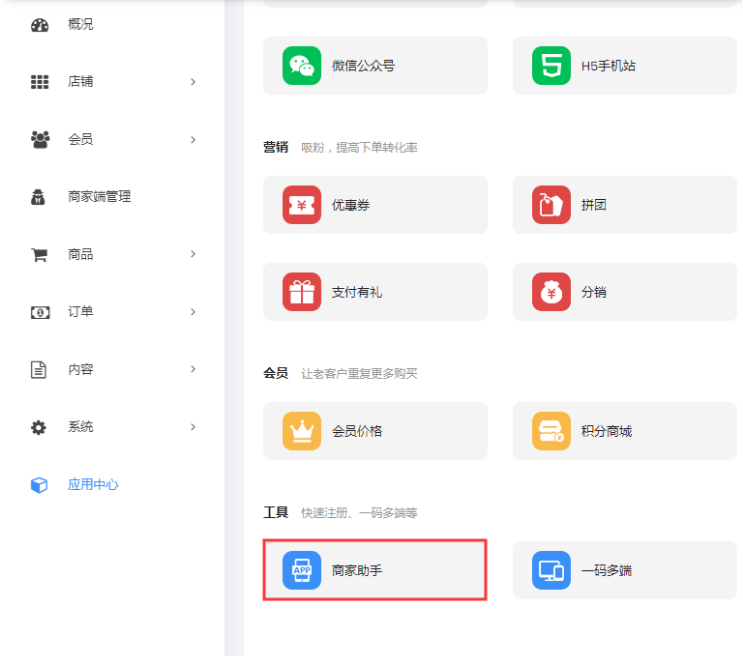743x656 pixels.
Task: Open the 内容 sidebar menu item
Action: (x=80, y=369)
